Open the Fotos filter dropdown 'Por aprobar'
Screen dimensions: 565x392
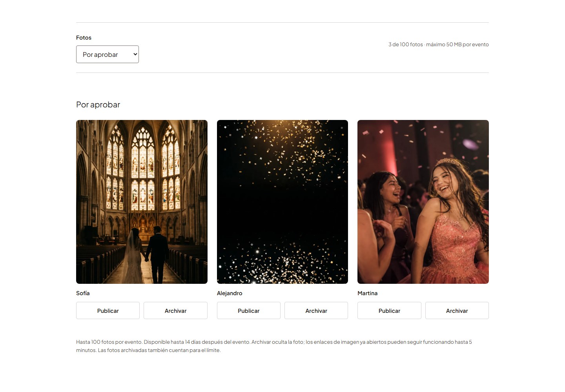point(108,54)
